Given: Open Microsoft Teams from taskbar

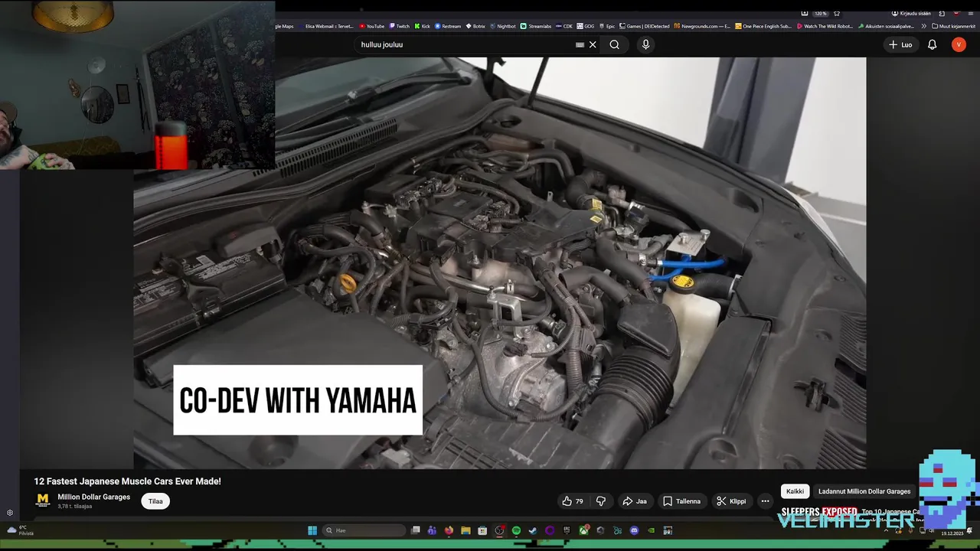Looking at the screenshot, I should pos(432,530).
